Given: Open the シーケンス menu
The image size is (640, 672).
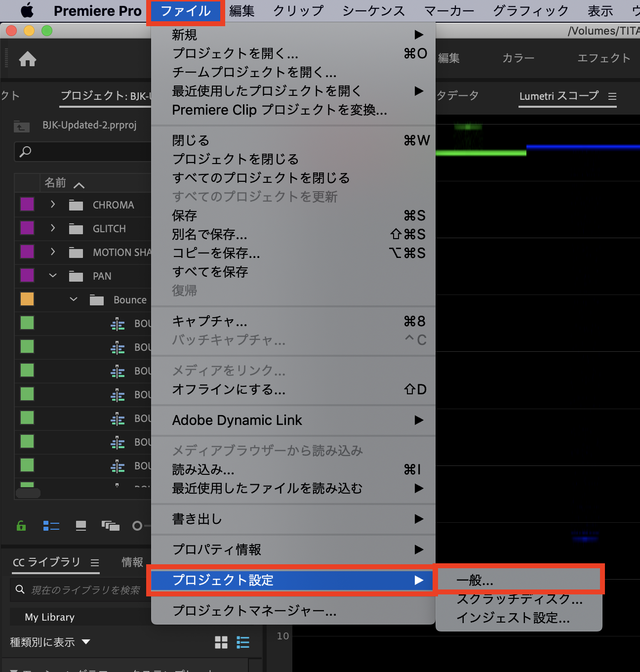Looking at the screenshot, I should [x=373, y=11].
